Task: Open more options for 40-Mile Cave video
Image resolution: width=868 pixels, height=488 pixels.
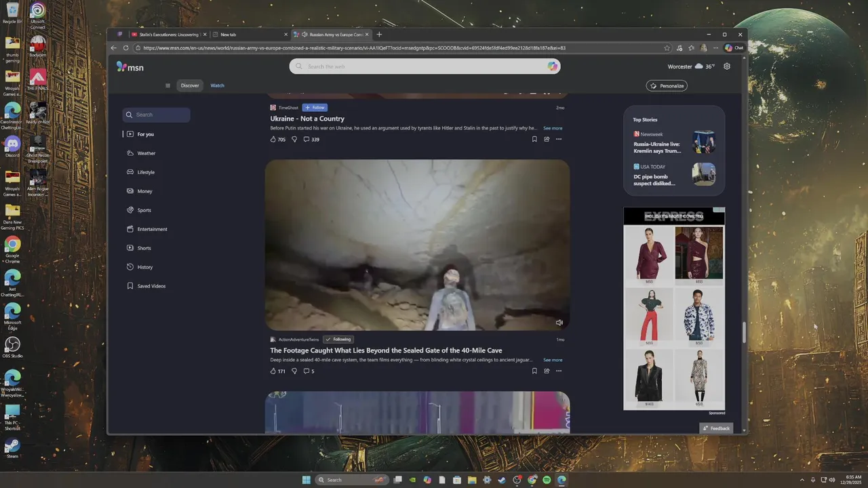Action: click(559, 371)
